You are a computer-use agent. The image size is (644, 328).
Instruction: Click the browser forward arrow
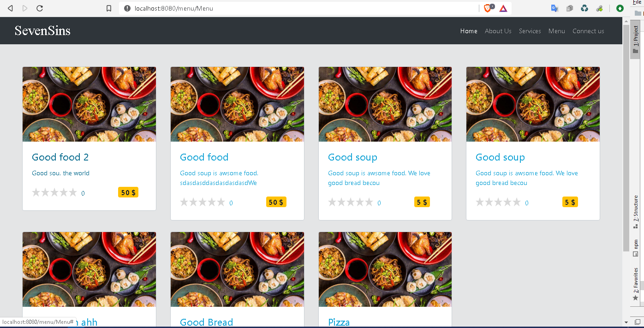click(25, 8)
